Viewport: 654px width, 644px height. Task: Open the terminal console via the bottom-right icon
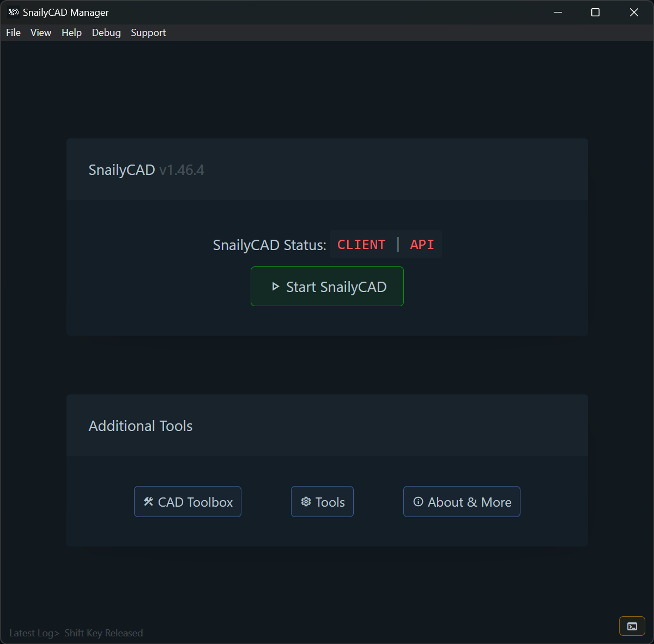coord(631,626)
